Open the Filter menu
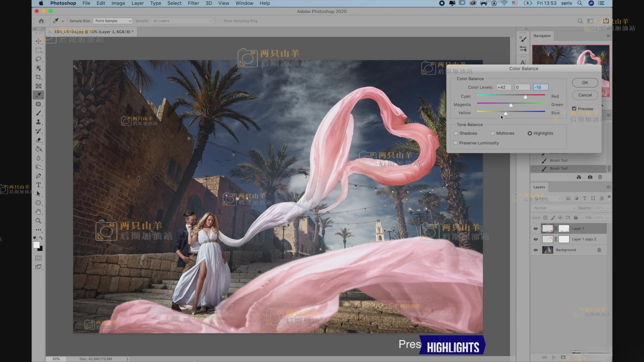This screenshot has height=362, width=644. point(193,3)
